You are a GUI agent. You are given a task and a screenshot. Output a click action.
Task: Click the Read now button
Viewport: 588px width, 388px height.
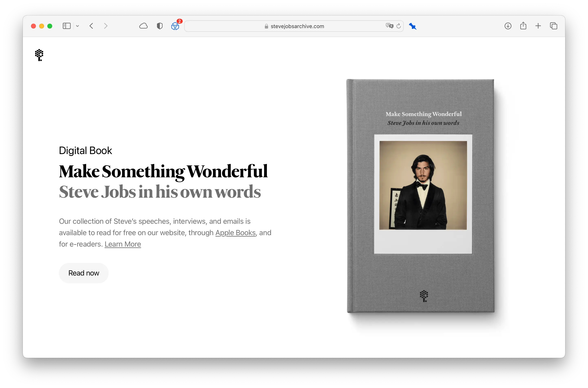point(83,273)
